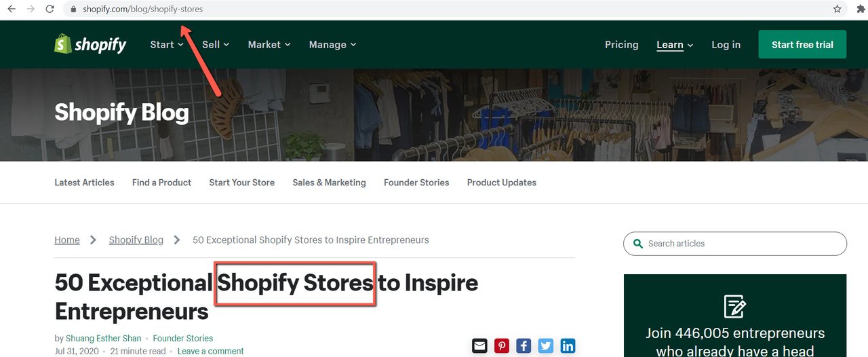Image resolution: width=868 pixels, height=357 pixels.
Task: Open the Pricing page link
Action: pyautogui.click(x=622, y=45)
